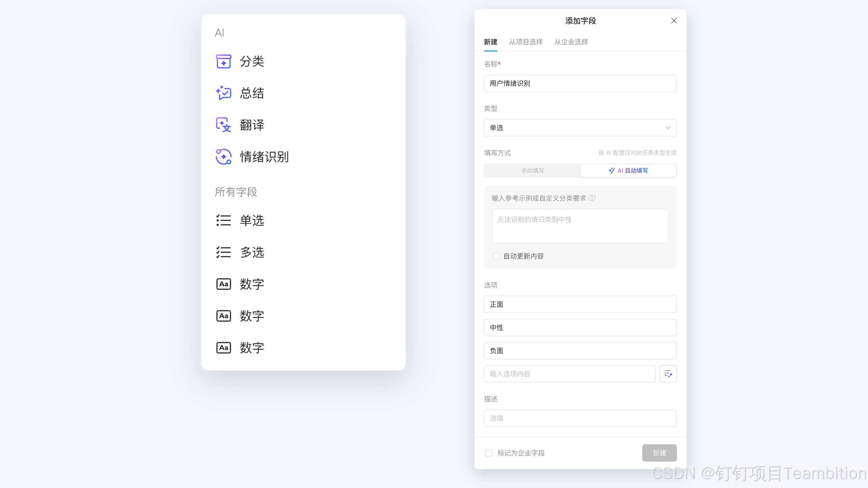
Task: Click the 总结 AI summary icon
Action: [223, 93]
